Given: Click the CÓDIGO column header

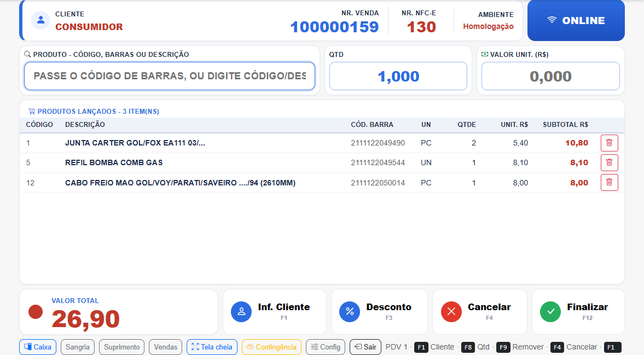Looking at the screenshot, I should click(x=39, y=124).
